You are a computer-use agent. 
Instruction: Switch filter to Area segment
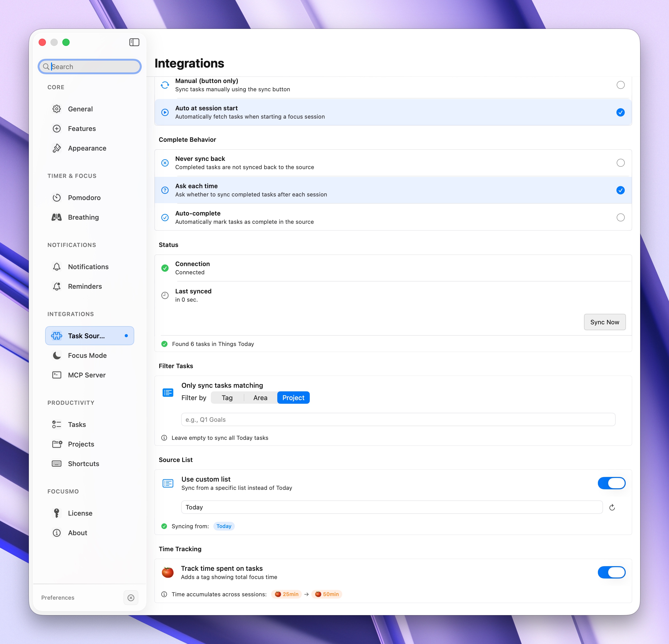click(x=260, y=398)
